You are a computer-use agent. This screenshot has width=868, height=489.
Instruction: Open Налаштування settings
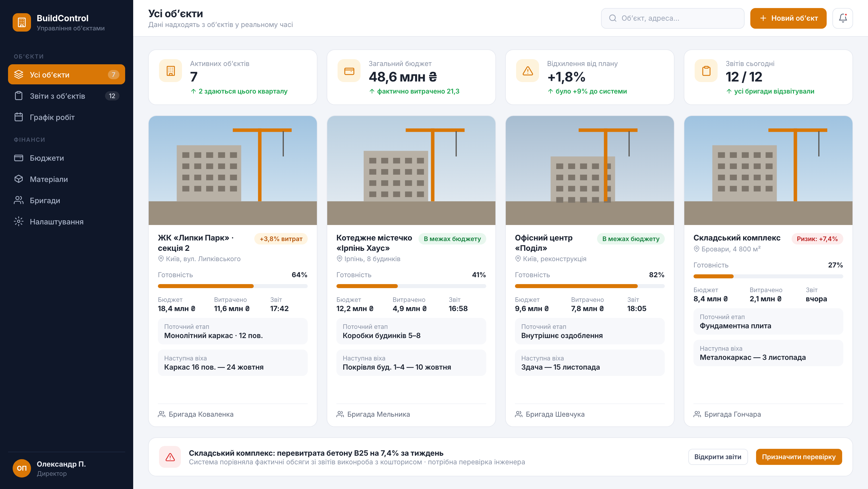(66, 222)
